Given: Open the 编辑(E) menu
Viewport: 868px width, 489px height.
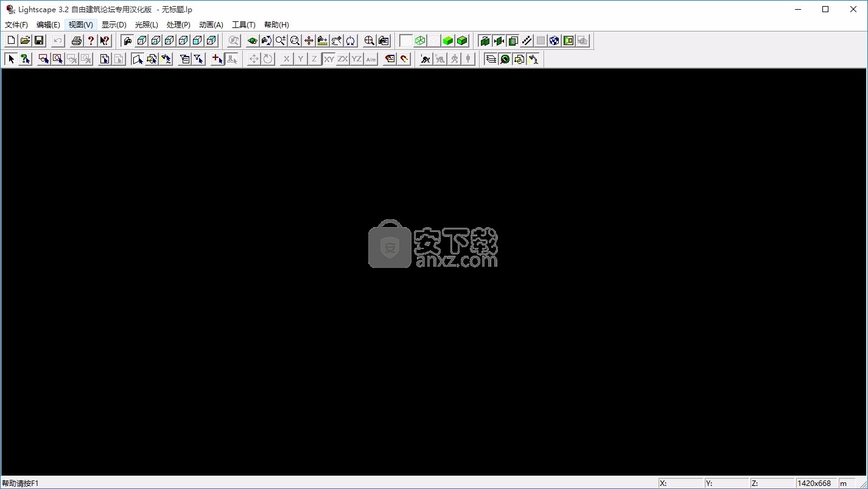Looking at the screenshot, I should (49, 25).
